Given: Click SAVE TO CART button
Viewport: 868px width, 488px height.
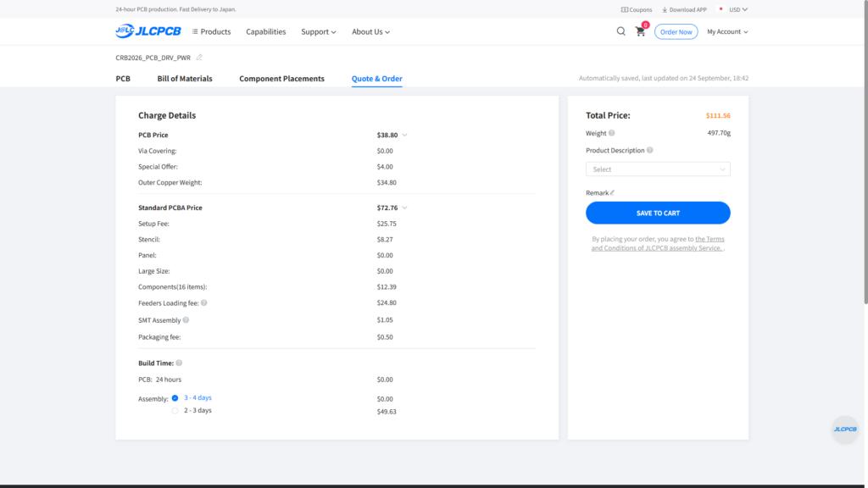Looking at the screenshot, I should click(658, 213).
